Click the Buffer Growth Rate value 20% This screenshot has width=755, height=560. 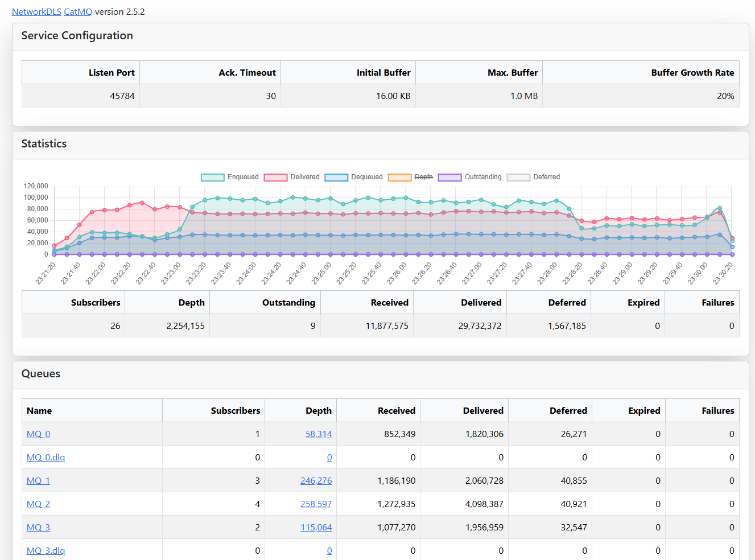pyautogui.click(x=725, y=96)
